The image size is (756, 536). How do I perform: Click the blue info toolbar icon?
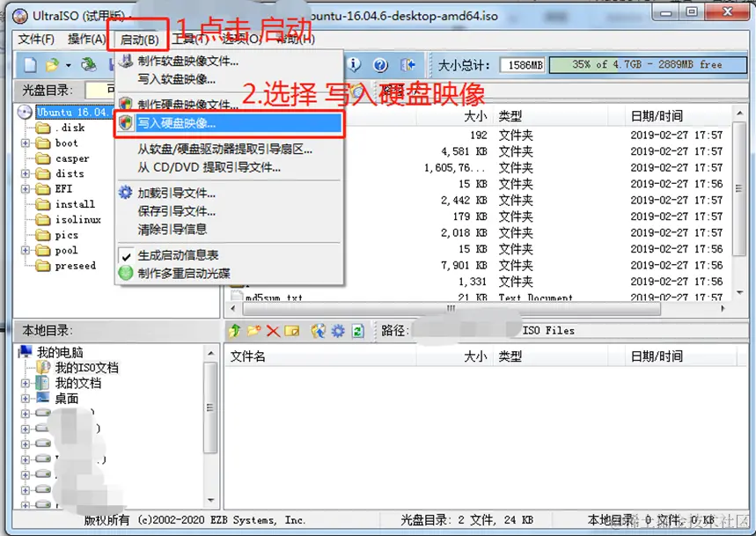pos(355,64)
